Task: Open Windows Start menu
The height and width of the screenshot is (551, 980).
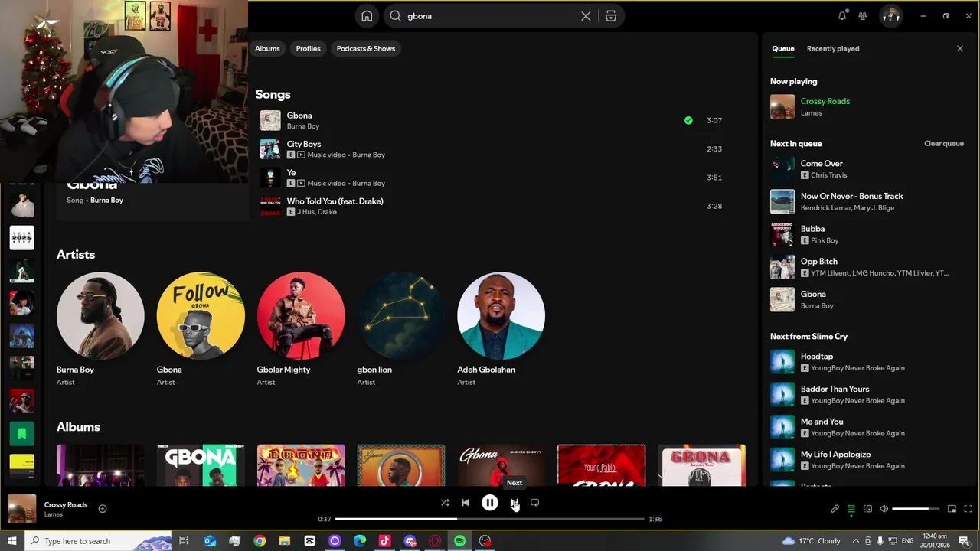Action: point(12,541)
